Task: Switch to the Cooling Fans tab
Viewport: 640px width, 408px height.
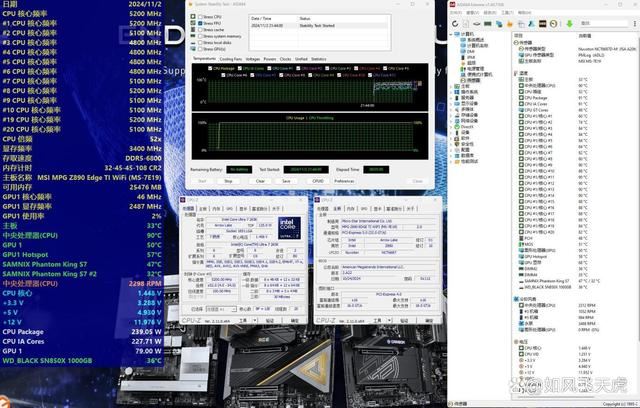Action: [x=229, y=59]
